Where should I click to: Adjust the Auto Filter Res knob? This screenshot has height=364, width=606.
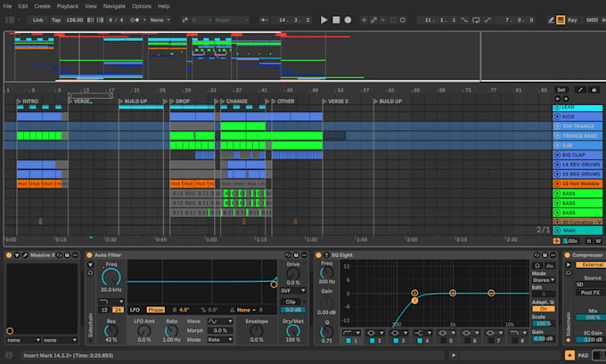point(111,330)
